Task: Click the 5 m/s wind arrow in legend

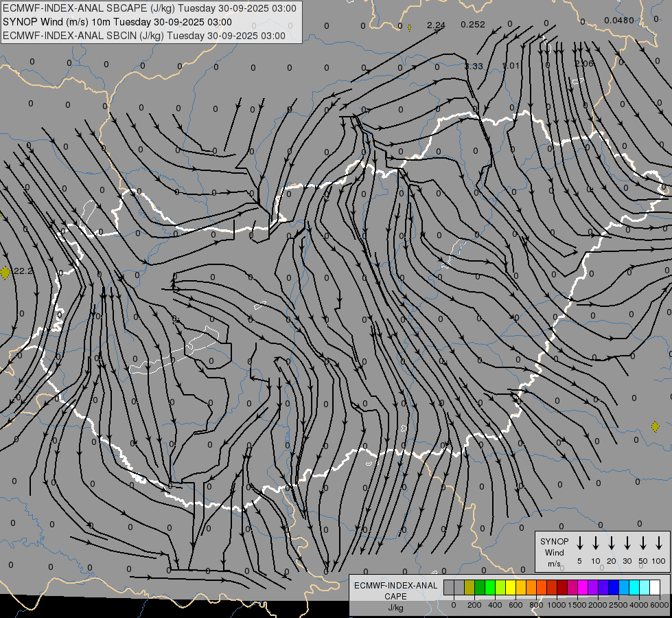Action: pyautogui.click(x=580, y=543)
